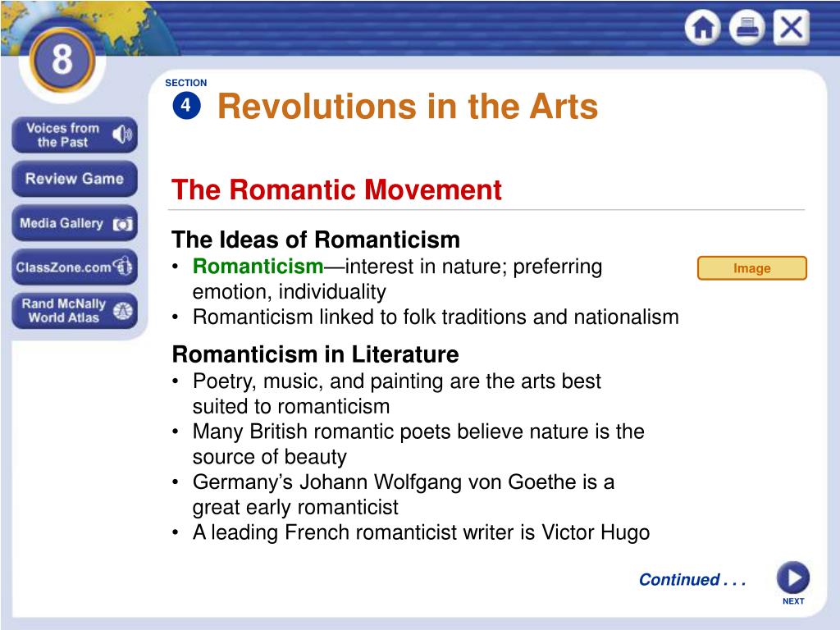Image resolution: width=840 pixels, height=630 pixels.
Task: Click subheading 'Romanticism in Literature'
Action: pos(315,354)
